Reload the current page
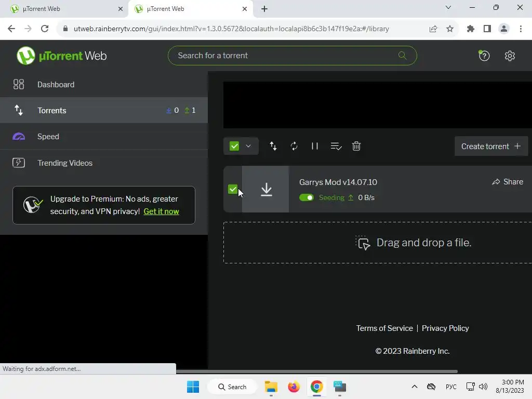Screen dimensions: 532x399 click(45, 29)
